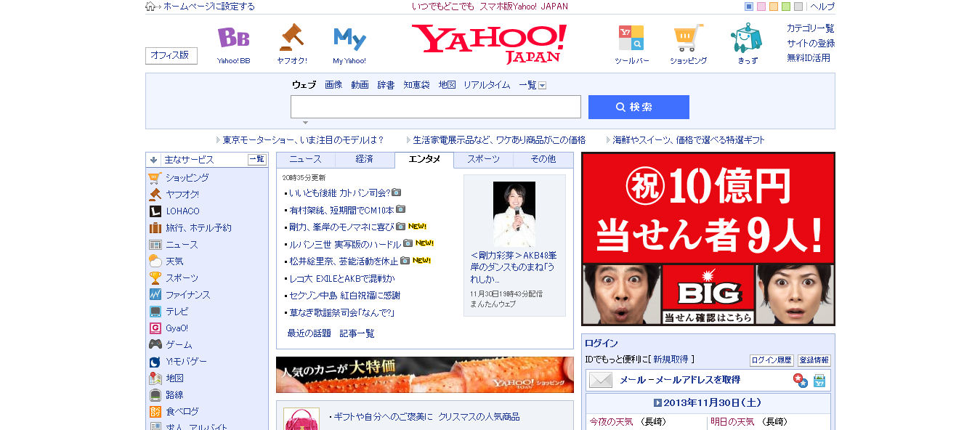
Task: Click the home icon beside ホームページに設定する
Action: pyautogui.click(x=150, y=7)
